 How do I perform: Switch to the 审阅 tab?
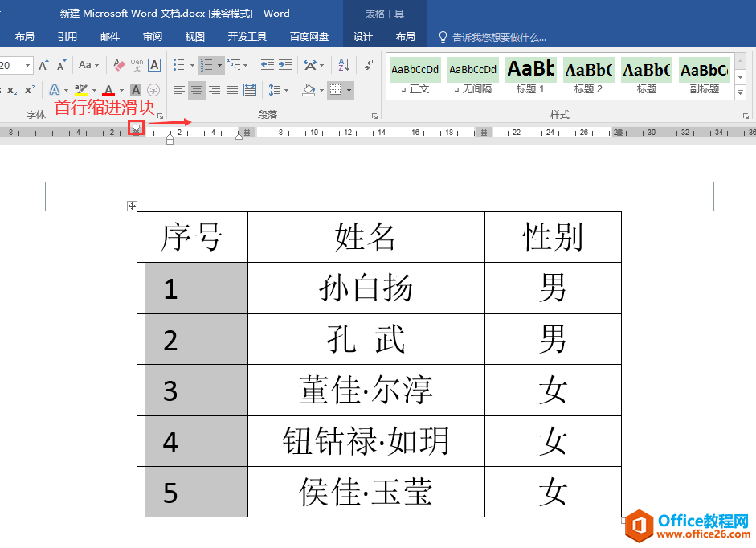(x=153, y=37)
